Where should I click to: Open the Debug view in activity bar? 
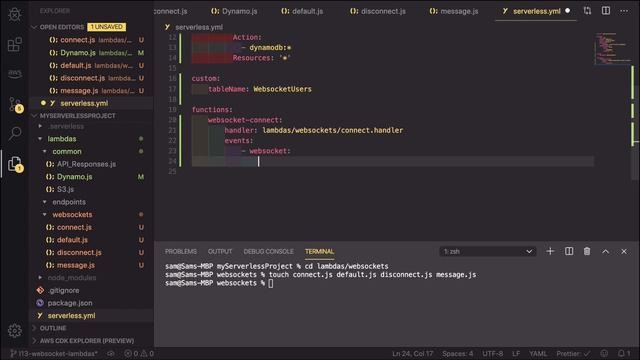[15, 15]
